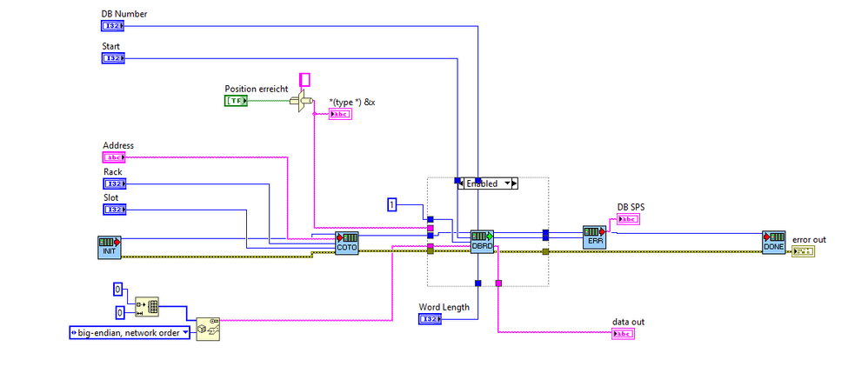
Task: Click the Start I32 control terminal
Action: click(x=113, y=58)
